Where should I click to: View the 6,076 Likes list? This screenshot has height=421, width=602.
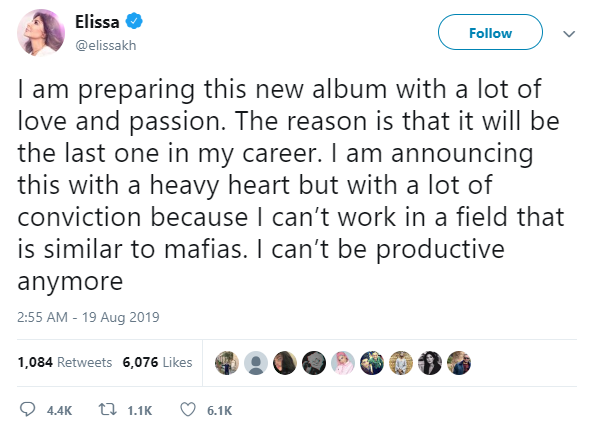pos(157,363)
